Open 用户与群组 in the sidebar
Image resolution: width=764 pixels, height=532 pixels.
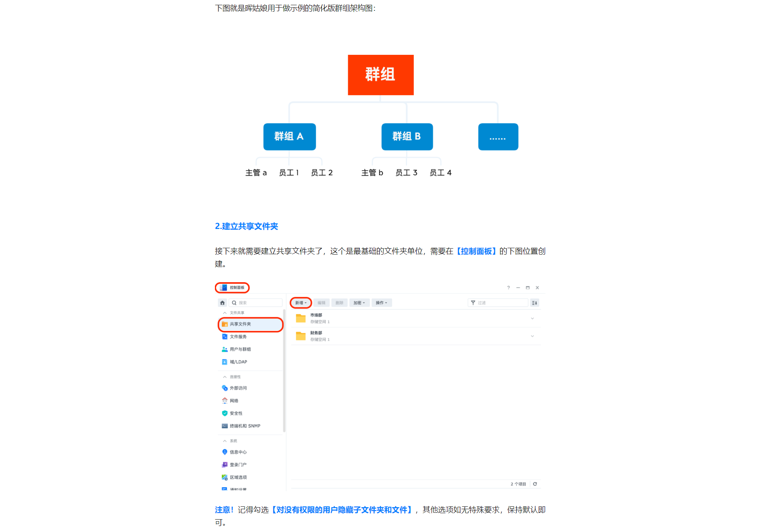240,349
